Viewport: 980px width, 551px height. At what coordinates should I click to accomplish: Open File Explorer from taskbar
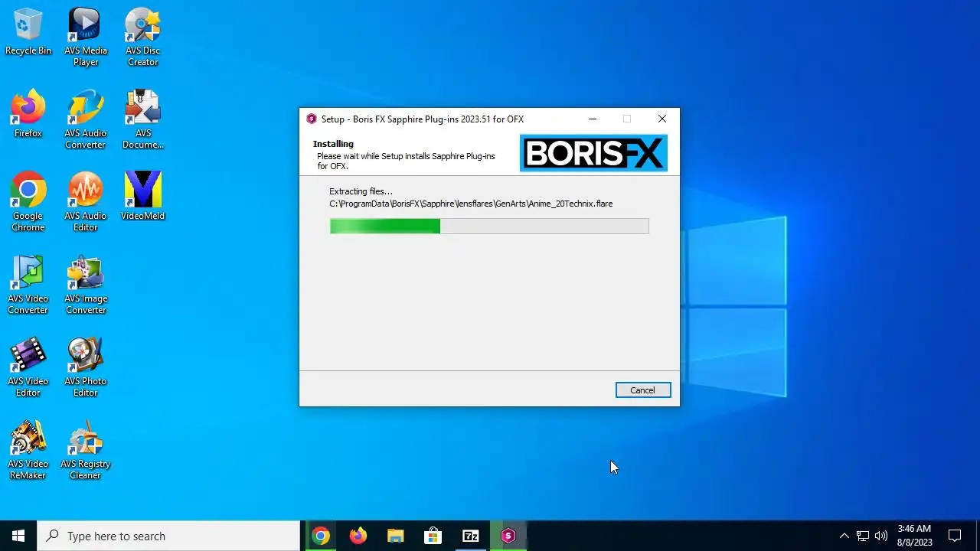[395, 536]
